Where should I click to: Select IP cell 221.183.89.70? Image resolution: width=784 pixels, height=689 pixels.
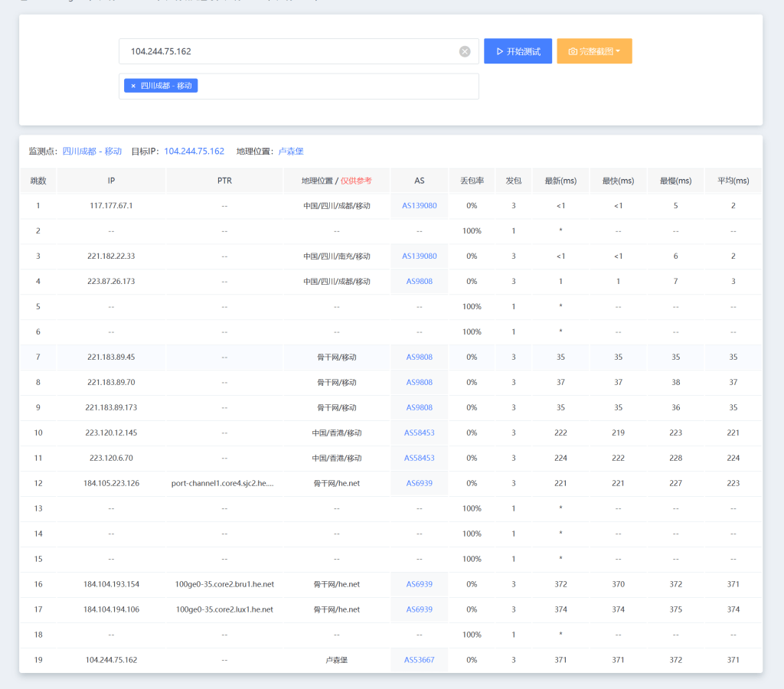111,382
